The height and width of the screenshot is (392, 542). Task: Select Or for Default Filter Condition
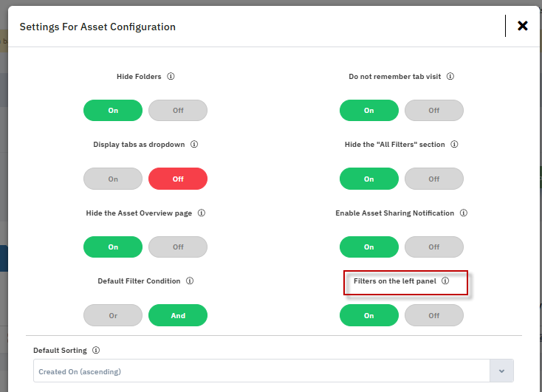click(113, 315)
